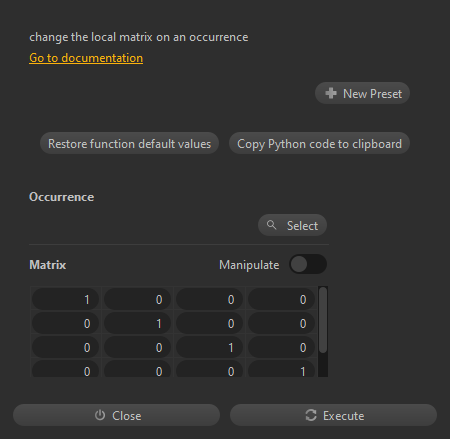Click the magnifier icon beside Select
The height and width of the screenshot is (439, 450).
pyautogui.click(x=272, y=225)
